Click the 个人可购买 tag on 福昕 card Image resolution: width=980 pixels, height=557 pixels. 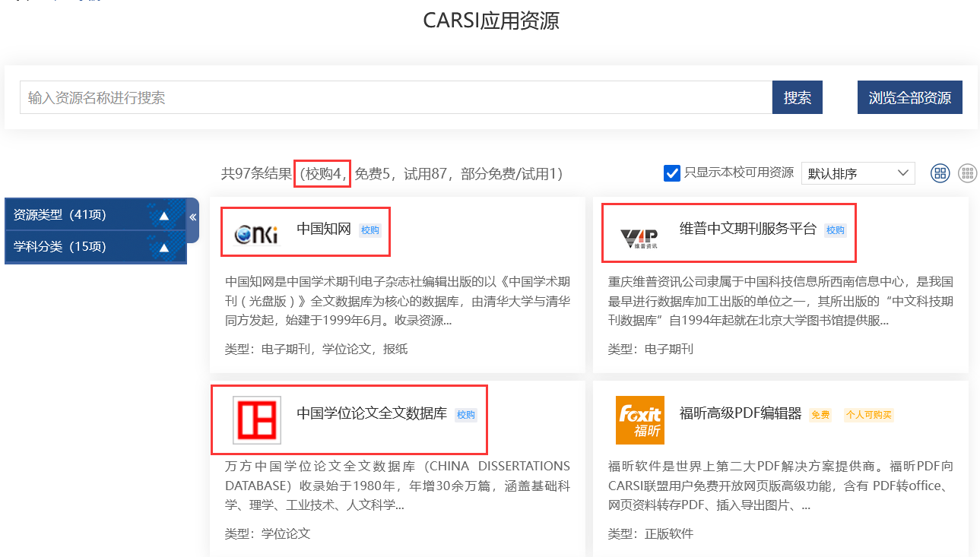click(x=867, y=415)
